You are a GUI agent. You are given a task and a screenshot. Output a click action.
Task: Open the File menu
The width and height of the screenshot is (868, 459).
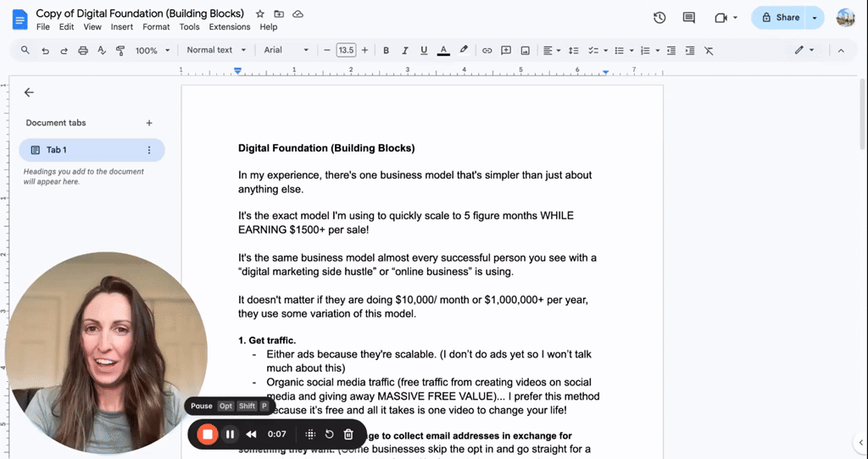point(43,26)
